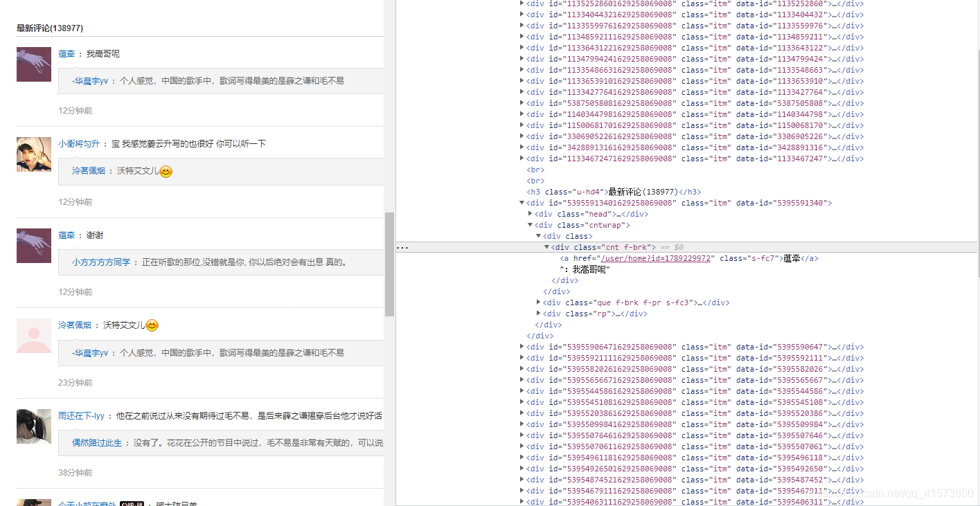Select h3 class="u-hd4" element row
Screen dimensions: 980x506
tap(613, 192)
